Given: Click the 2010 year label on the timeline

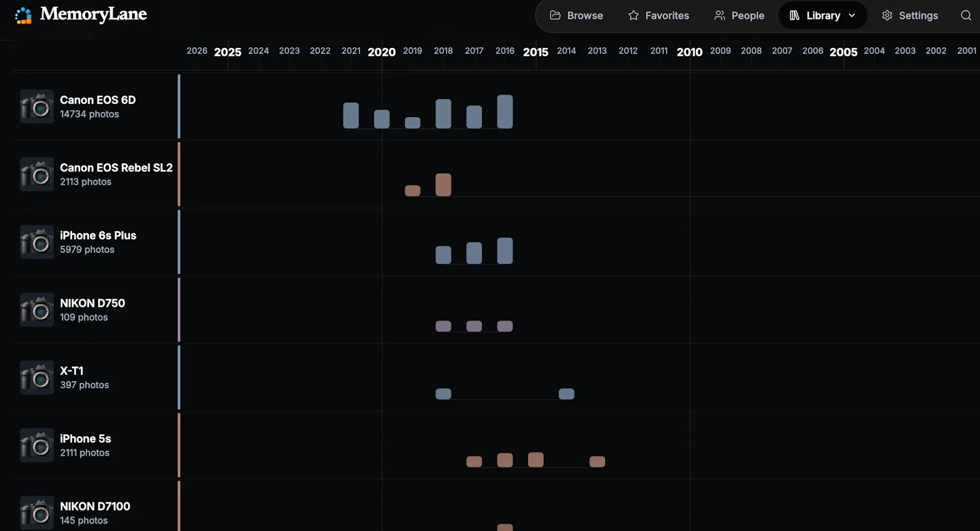Looking at the screenshot, I should pos(690,52).
